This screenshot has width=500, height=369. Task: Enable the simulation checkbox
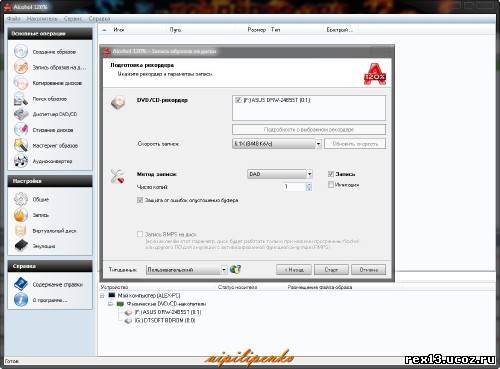[331, 184]
